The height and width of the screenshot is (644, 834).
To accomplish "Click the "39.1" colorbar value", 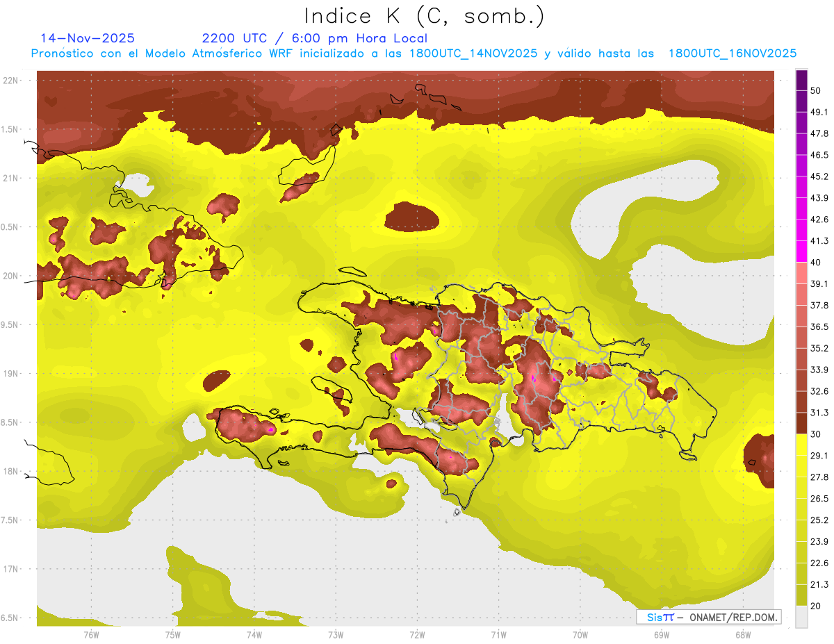I will [x=819, y=283].
